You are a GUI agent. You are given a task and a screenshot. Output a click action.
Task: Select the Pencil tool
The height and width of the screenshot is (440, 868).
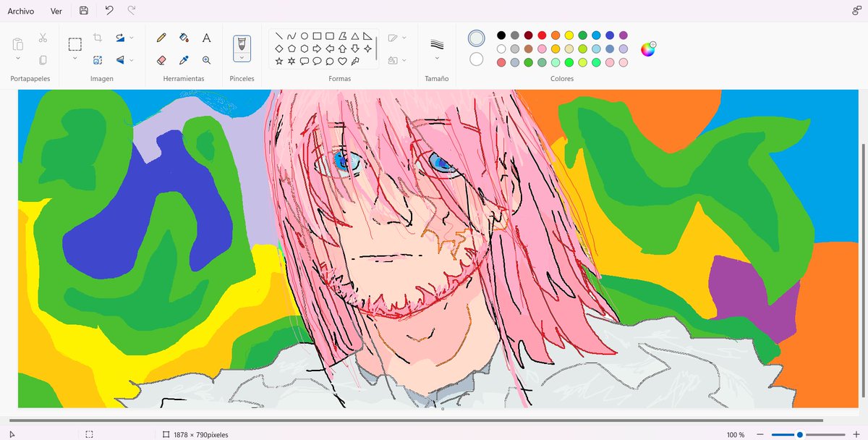tap(161, 38)
